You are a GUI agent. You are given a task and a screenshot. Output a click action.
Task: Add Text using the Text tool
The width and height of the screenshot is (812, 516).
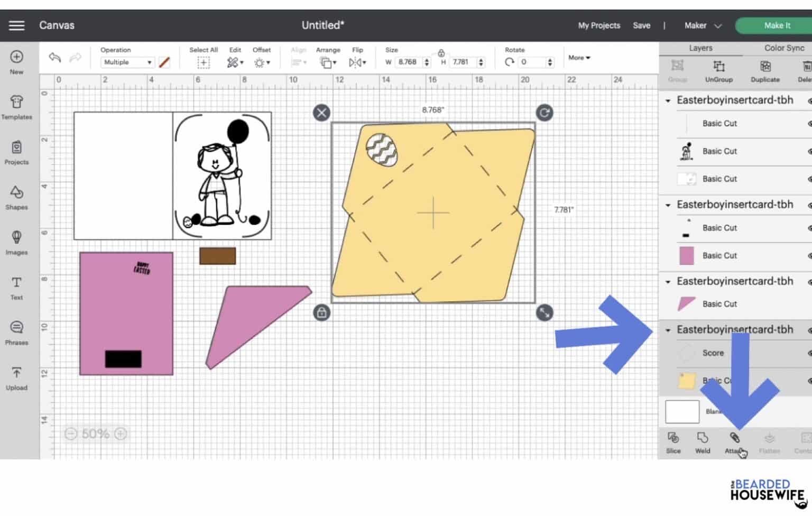coord(16,288)
